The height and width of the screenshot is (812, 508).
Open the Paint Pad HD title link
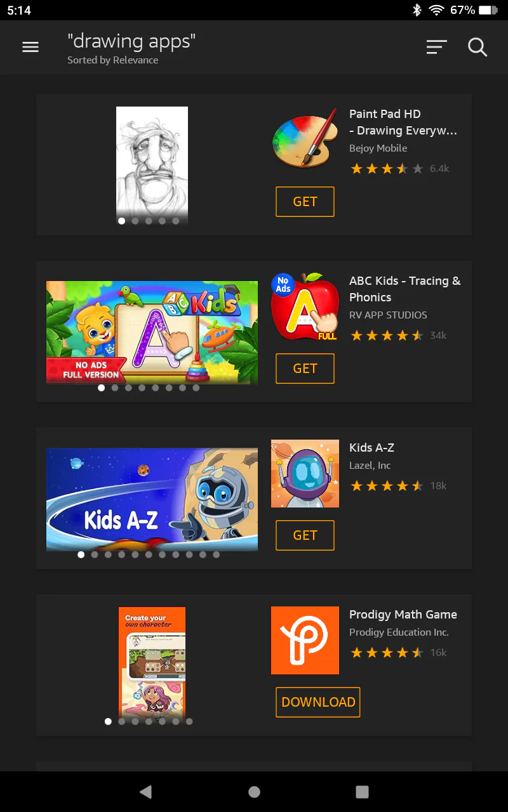(403, 122)
